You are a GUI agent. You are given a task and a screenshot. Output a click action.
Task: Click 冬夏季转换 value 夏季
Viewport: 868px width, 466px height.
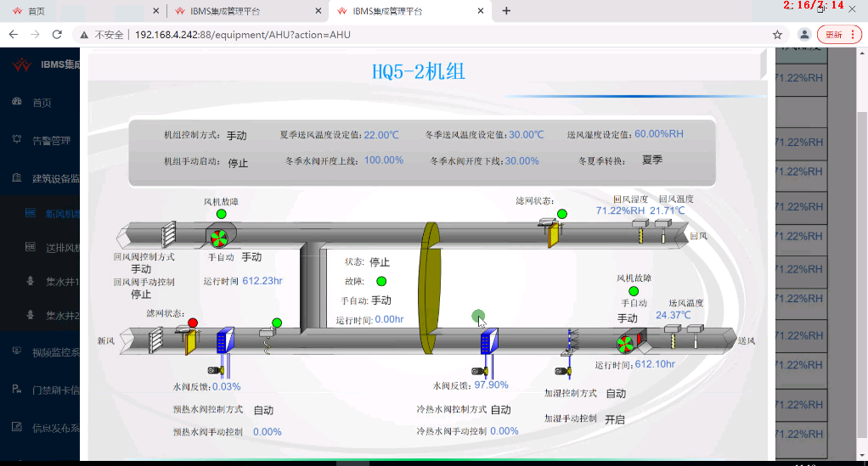click(652, 160)
